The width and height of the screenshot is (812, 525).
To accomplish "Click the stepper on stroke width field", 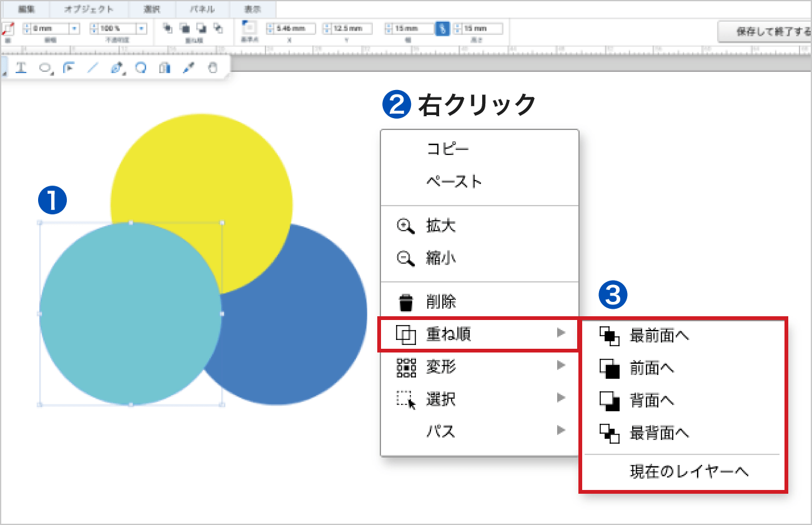I will click(x=27, y=29).
